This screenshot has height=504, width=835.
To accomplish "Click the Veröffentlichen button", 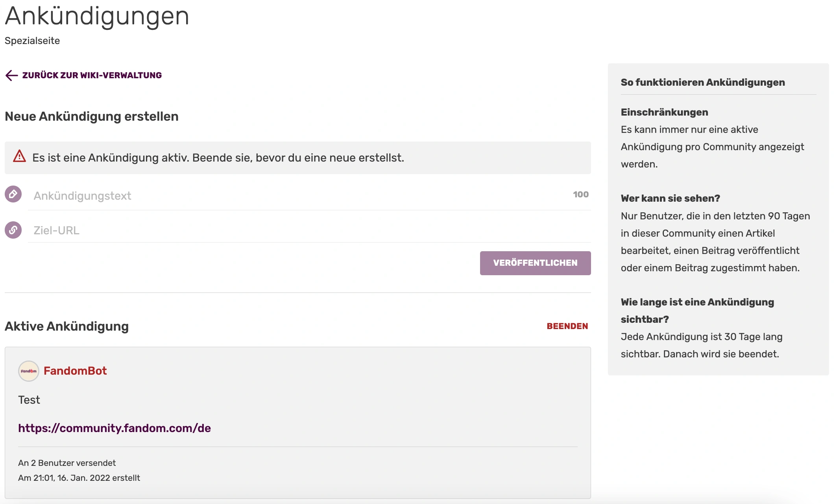I will click(535, 263).
